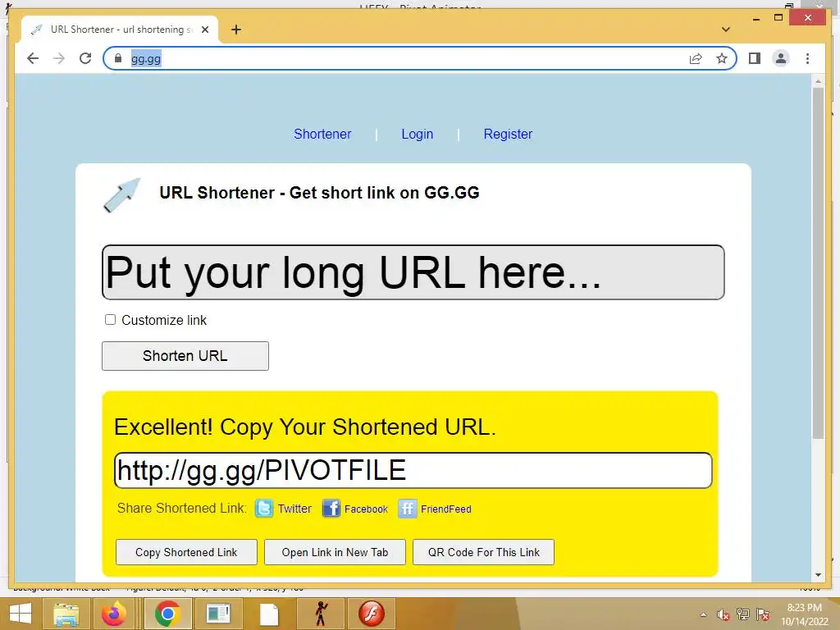Click QR Code For This Link

(x=484, y=552)
